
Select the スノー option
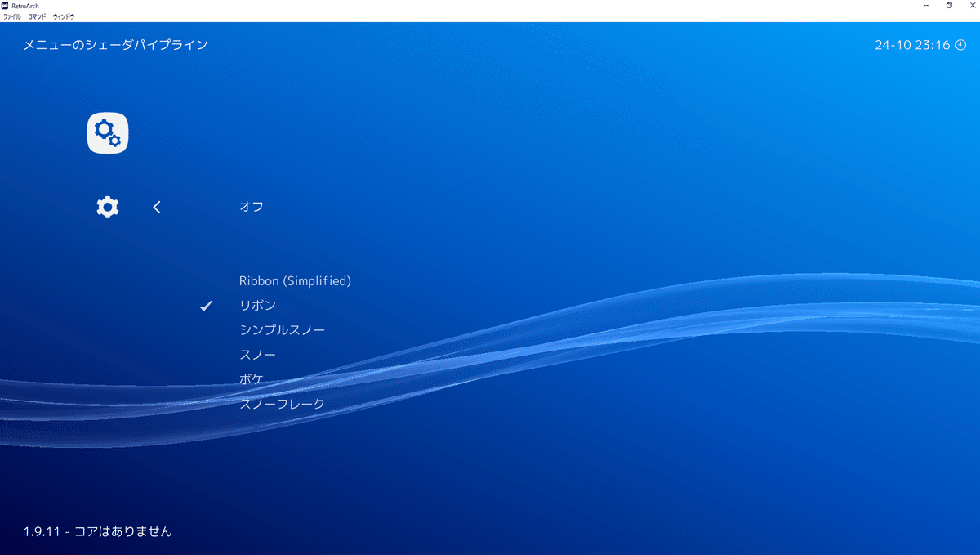tap(257, 355)
